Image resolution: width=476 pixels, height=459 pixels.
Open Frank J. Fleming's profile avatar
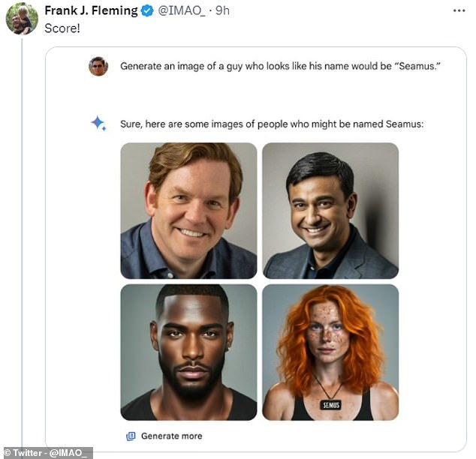click(x=22, y=19)
